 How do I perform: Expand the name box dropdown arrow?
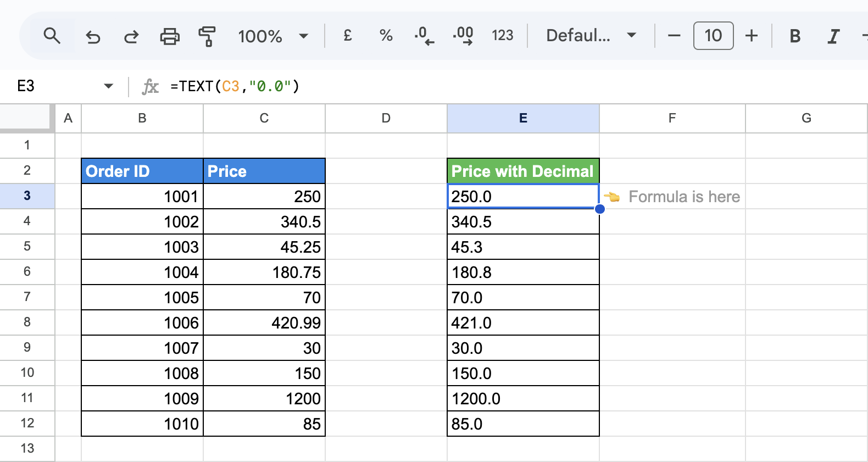pos(108,86)
